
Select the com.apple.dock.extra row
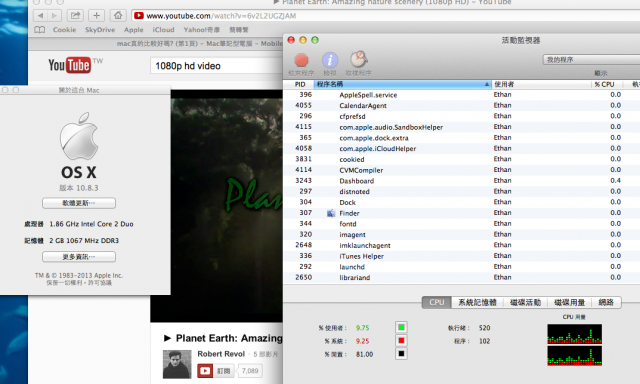click(x=461, y=138)
